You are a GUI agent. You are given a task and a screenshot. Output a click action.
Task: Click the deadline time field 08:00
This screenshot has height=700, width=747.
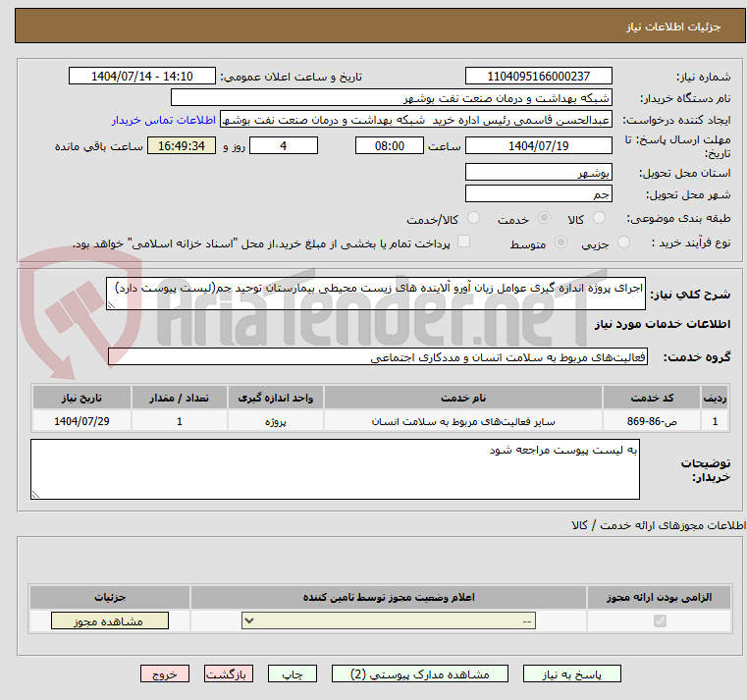(x=390, y=145)
